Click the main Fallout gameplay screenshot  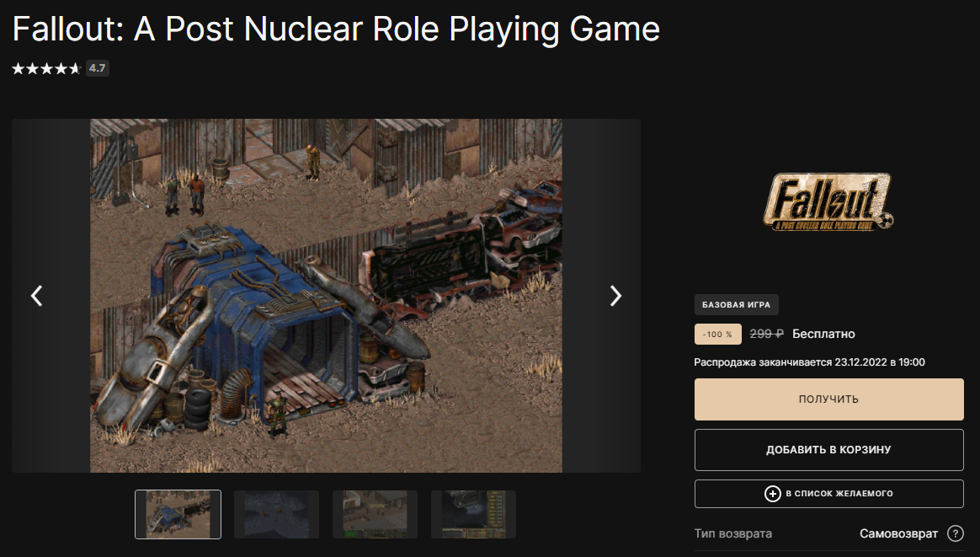[327, 296]
